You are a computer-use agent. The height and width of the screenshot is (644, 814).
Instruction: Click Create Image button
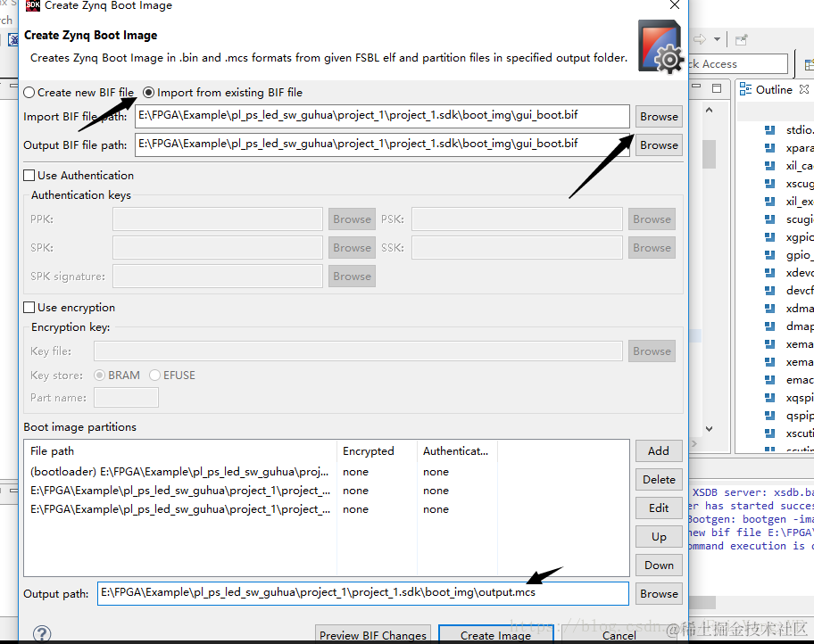pyautogui.click(x=495, y=635)
